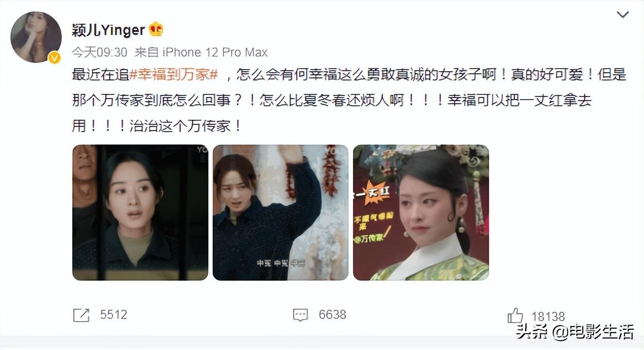
Task: Open third photo of Qing costume woman
Action: click(x=421, y=213)
